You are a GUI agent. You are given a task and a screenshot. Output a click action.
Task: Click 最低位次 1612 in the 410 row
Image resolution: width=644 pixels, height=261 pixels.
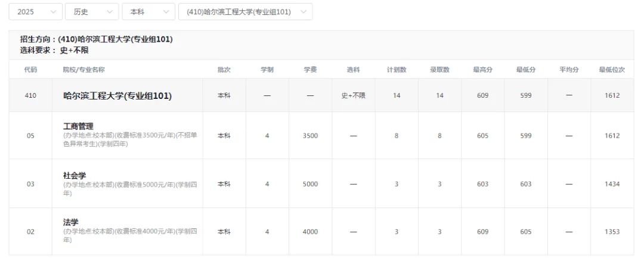click(x=612, y=95)
